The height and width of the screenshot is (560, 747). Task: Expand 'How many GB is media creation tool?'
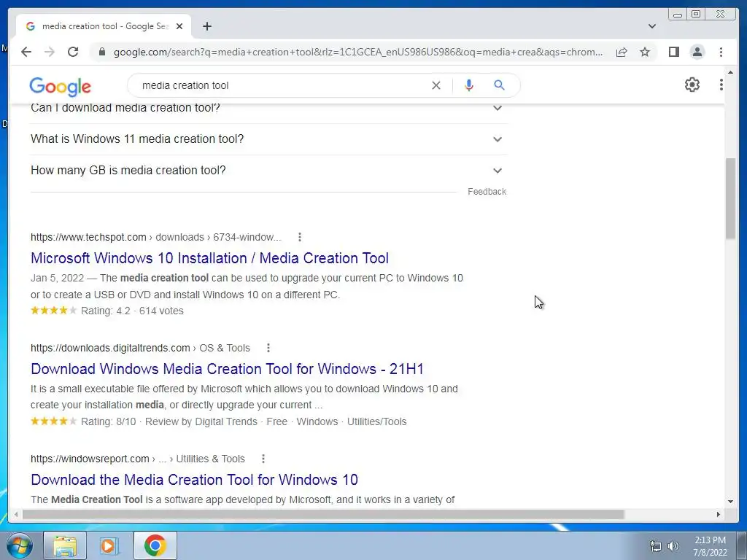coord(269,171)
